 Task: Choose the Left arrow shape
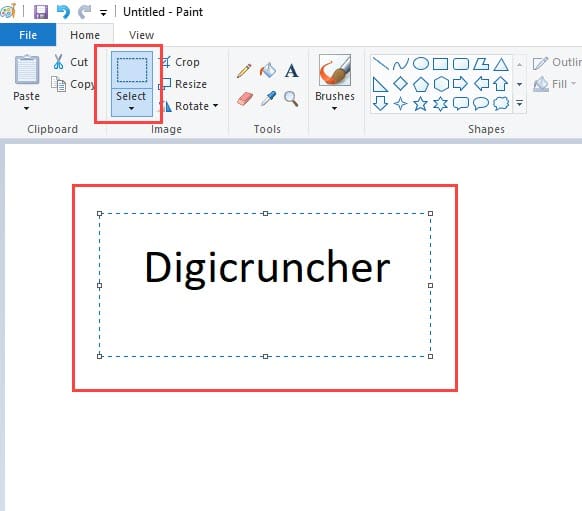coord(481,84)
